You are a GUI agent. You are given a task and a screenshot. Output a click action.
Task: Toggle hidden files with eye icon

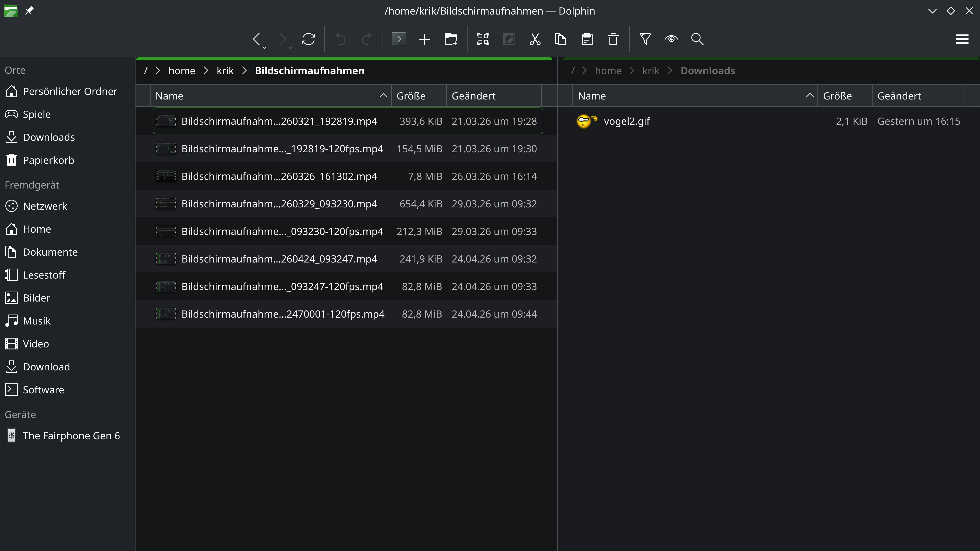pos(671,39)
